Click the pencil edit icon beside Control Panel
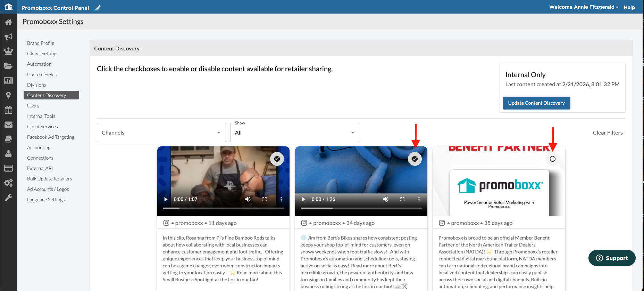Screen dimensions: 644x291 (x=98, y=8)
